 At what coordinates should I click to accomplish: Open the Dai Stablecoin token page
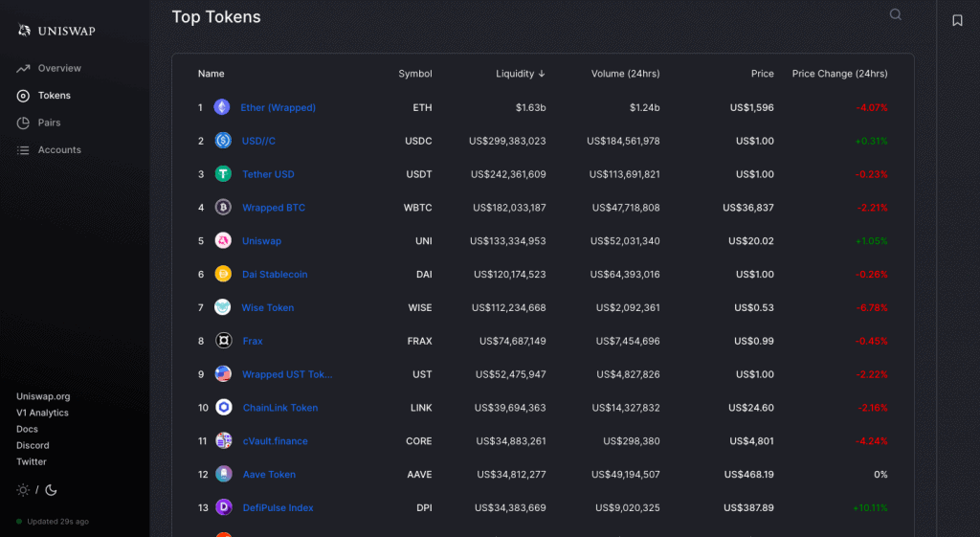(275, 275)
